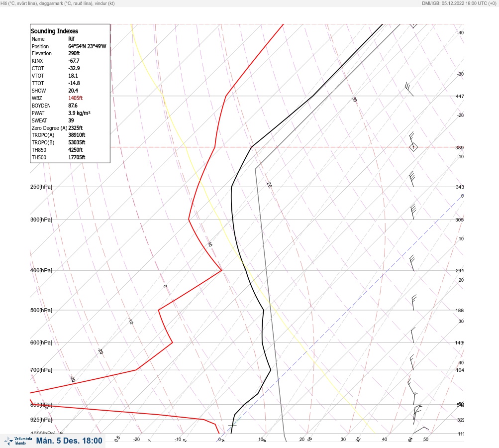Click the diamond tropopause marker on the dashed line
Image resolution: width=499 pixels, height=448 pixels.
[413, 147]
